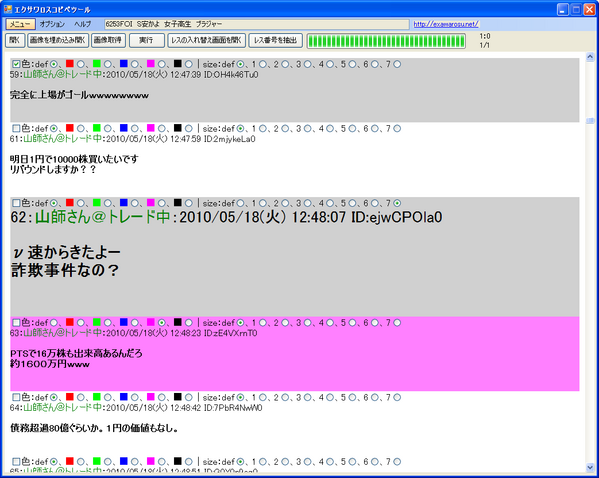The height and width of the screenshot is (478, 599).
Task: Select the magenta color radio on post 64
Action: [162, 397]
